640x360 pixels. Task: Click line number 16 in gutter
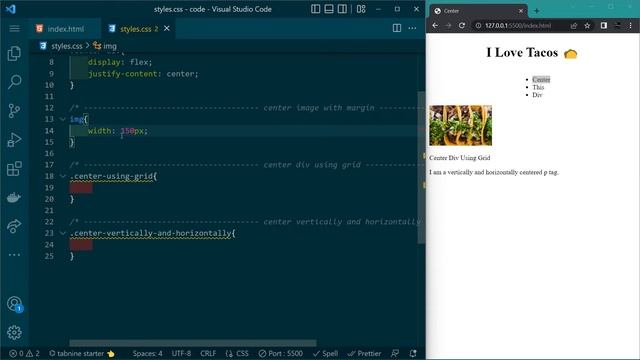pos(49,153)
